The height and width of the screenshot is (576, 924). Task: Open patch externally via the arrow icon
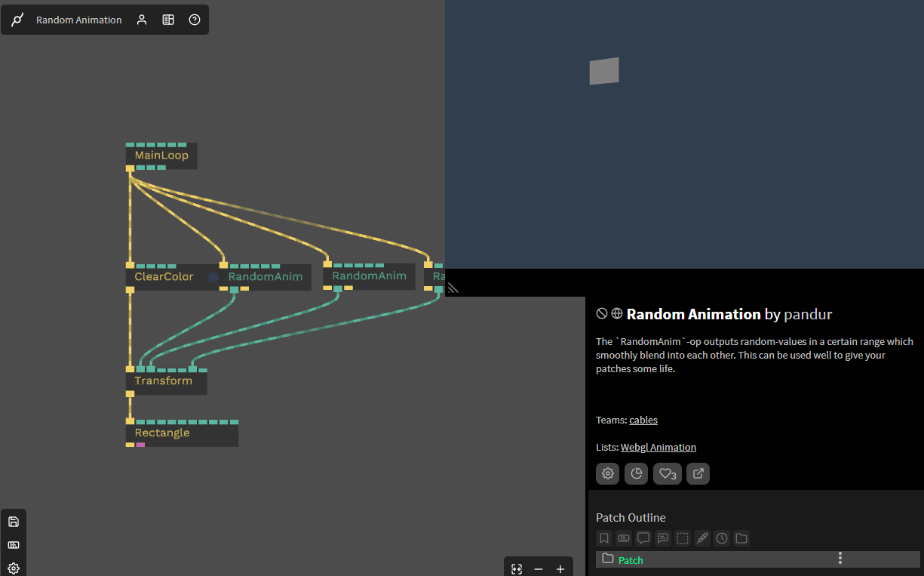698,473
